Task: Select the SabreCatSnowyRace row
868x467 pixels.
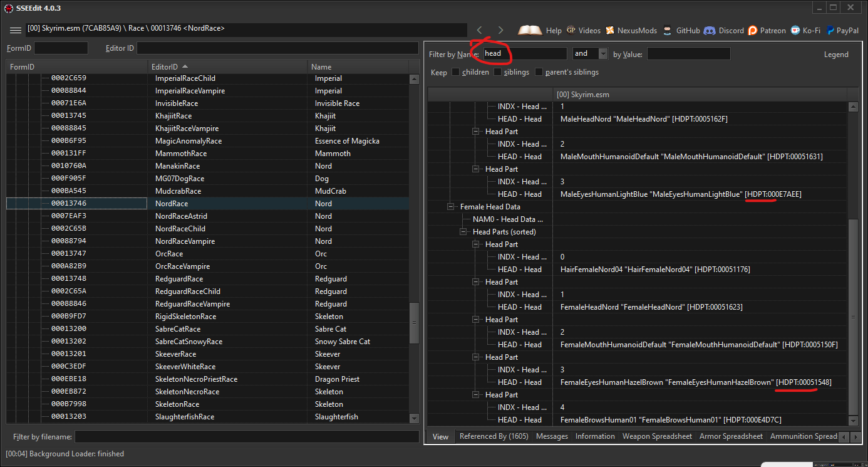Action: (207, 342)
